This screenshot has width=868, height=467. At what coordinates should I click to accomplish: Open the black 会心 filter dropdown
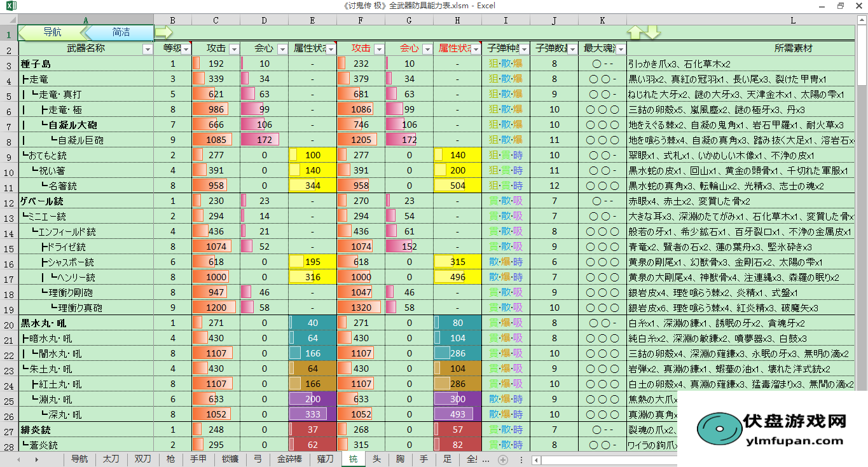point(282,49)
